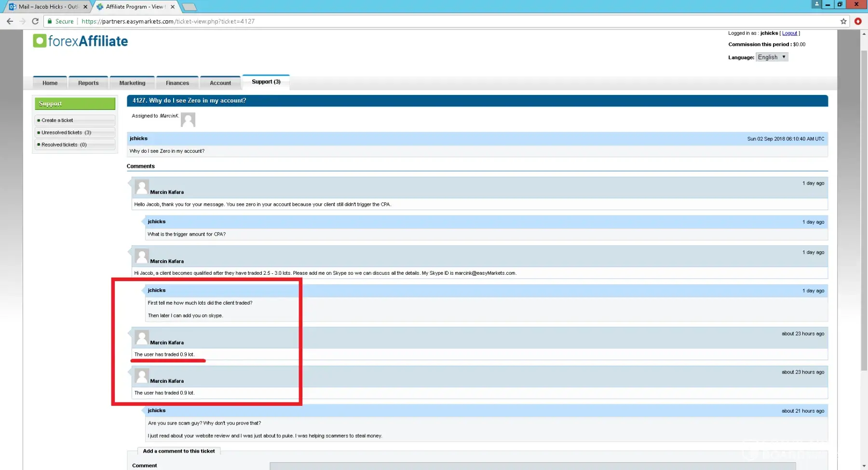Click the Logout link
This screenshot has height=470, width=868.
tap(789, 33)
